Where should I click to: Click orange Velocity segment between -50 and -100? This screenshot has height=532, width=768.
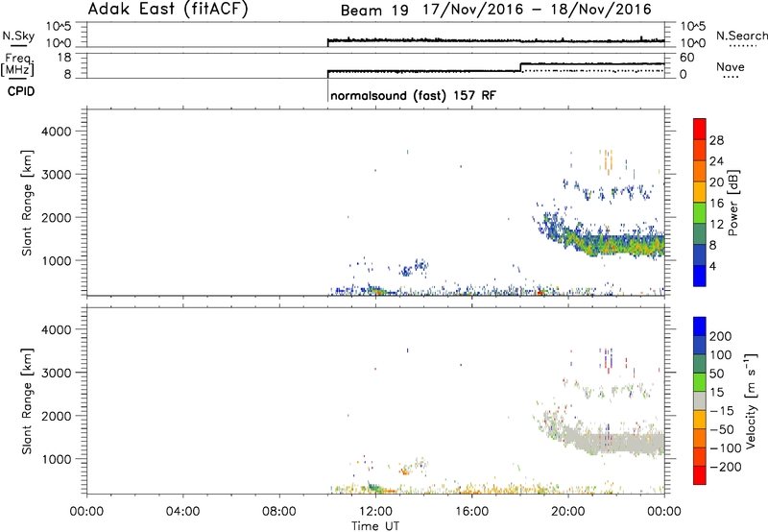point(700,438)
